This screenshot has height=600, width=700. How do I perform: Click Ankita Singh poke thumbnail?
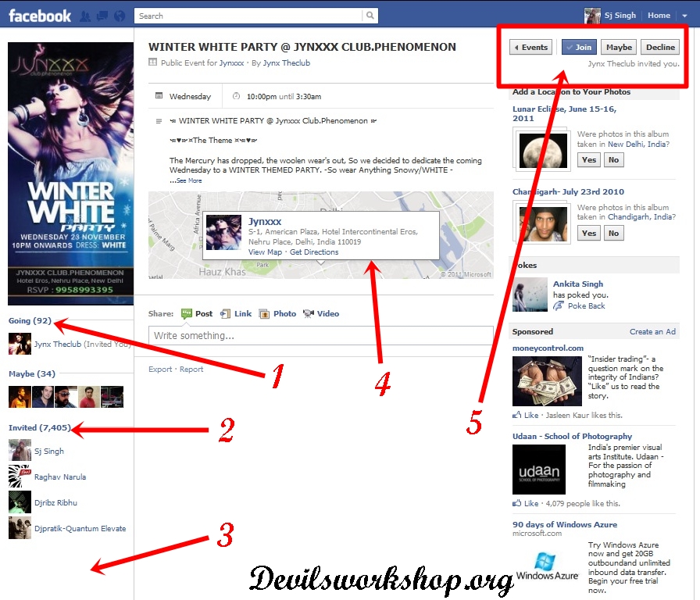tap(530, 295)
